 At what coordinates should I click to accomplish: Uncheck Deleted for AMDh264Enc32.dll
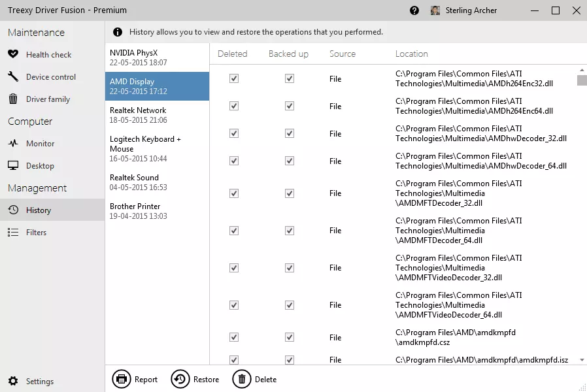pyautogui.click(x=234, y=78)
